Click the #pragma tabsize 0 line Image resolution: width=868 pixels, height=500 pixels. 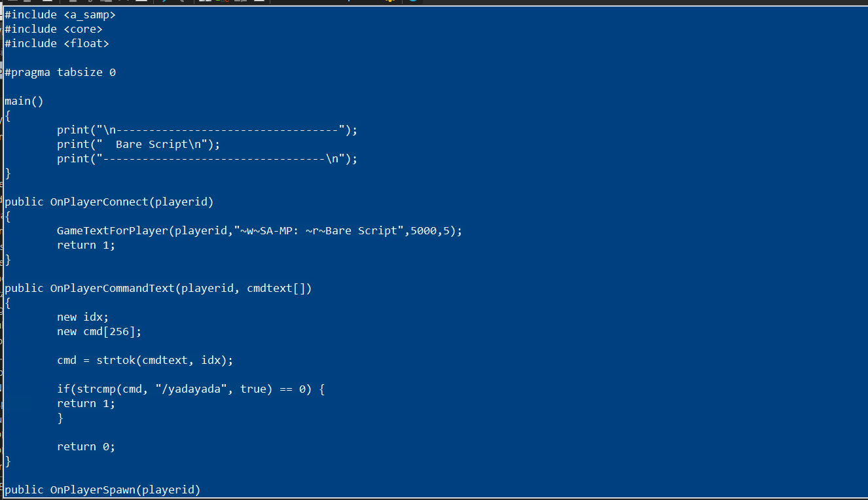tap(60, 72)
